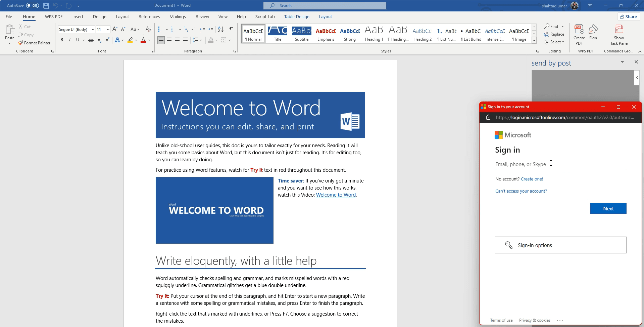Viewport: 644px width, 327px height.
Task: Click Can't access your account link
Action: [521, 191]
